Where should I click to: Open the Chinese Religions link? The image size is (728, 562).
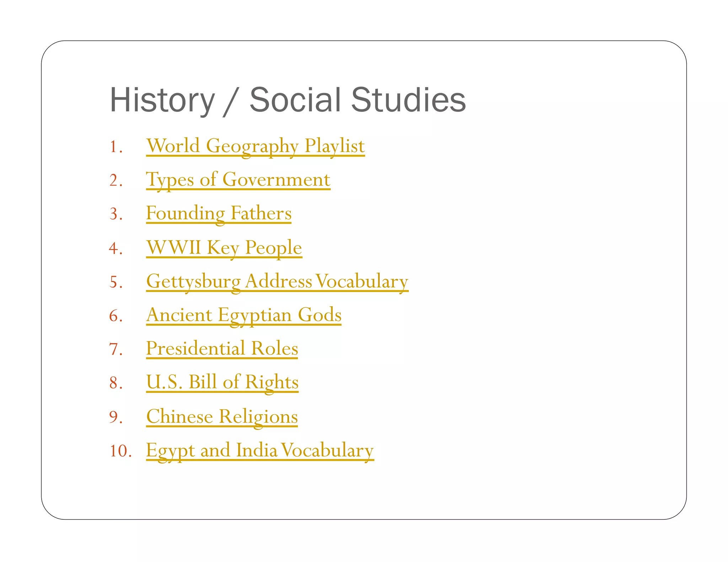(x=222, y=416)
